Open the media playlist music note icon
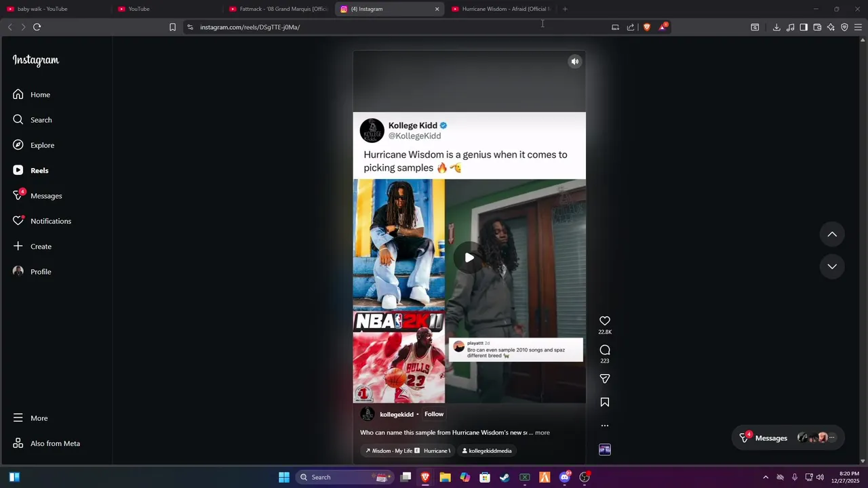Viewport: 868px width, 488px height. tap(790, 27)
